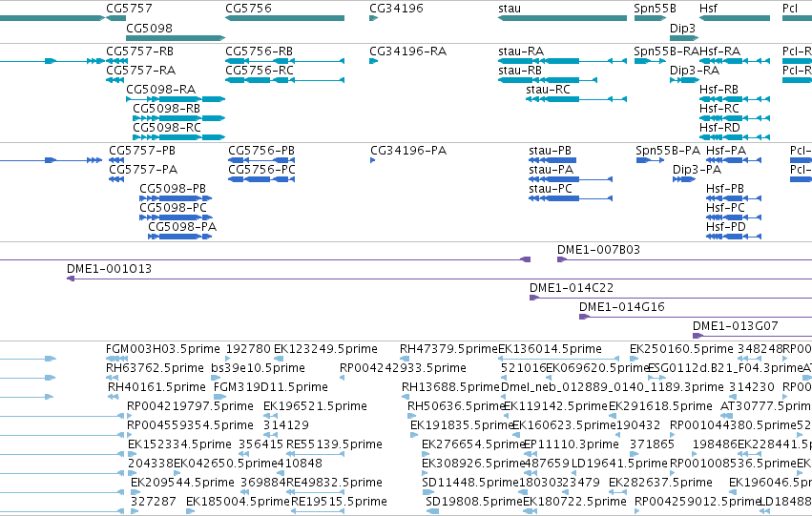Click protein stau-PB
This screenshot has width=812, height=516.
(x=550, y=151)
